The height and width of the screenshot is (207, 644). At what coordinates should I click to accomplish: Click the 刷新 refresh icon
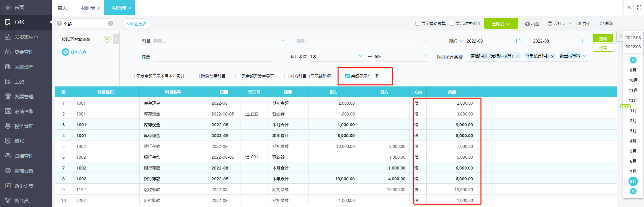pos(601,24)
